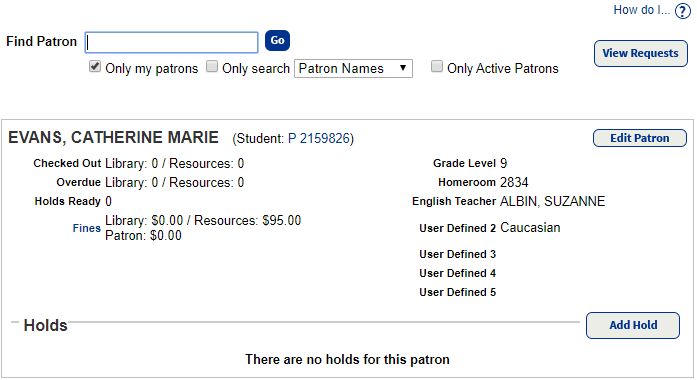
Task: Uncheck Only my patrons checkbox
Action: [95, 67]
